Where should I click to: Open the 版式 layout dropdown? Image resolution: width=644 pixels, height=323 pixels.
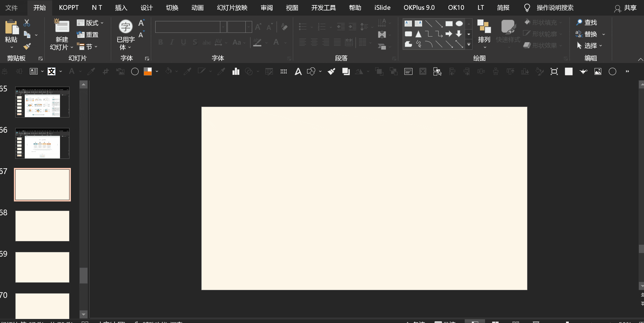point(90,23)
